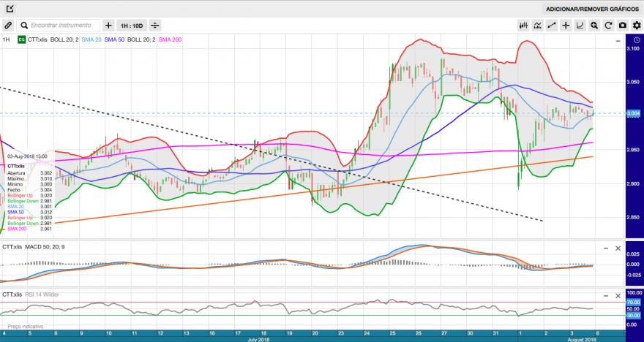Refresh the chart with reload icon
This screenshot has height=342, width=644.
[608, 26]
